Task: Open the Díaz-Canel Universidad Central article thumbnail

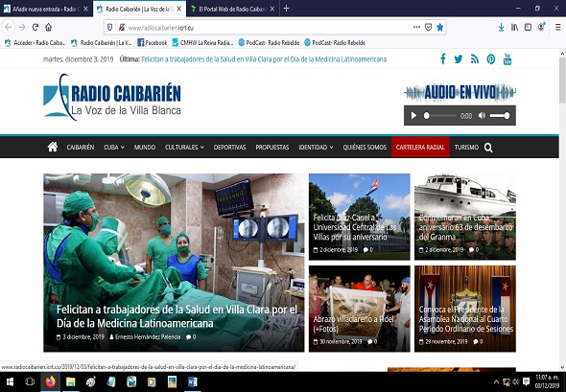Action: tap(359, 217)
